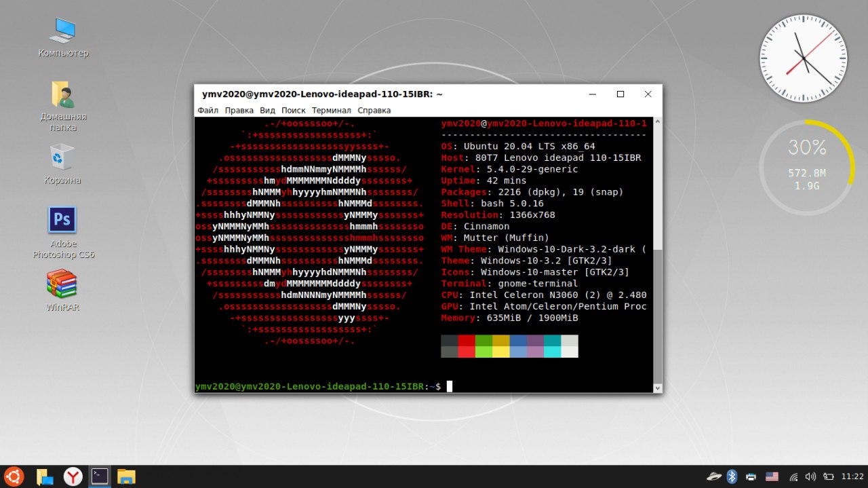Select the Домашняя папка desktop icon
Screen dimensions: 868x488
[x=63, y=107]
